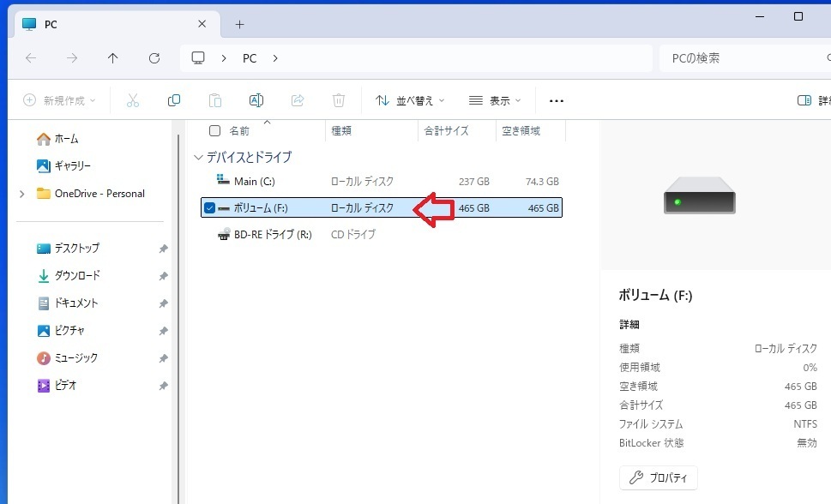The image size is (831, 504).
Task: Click the BitLocker 状態 label
Action: pos(652,443)
